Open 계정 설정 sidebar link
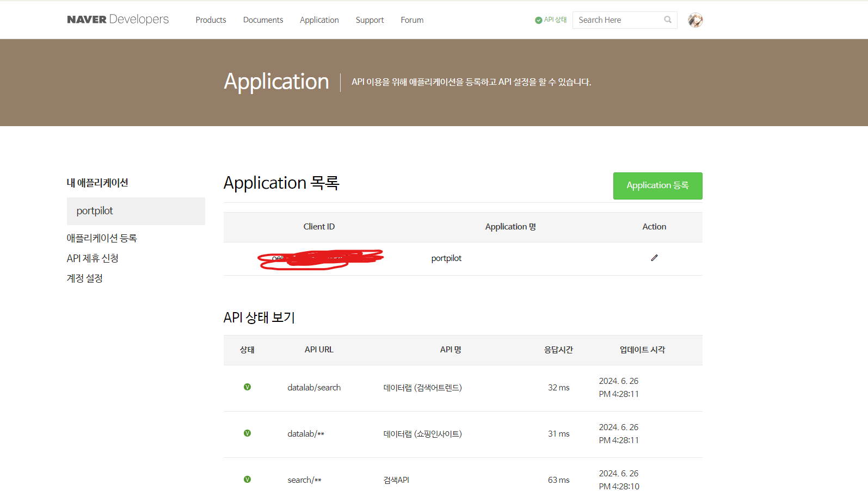 pos(84,278)
